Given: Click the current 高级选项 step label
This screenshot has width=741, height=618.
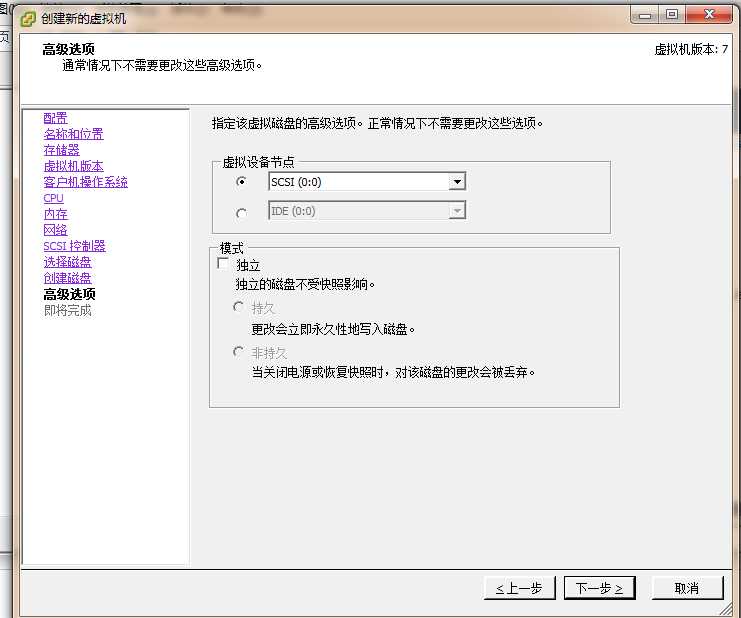Looking at the screenshot, I should point(69,294).
